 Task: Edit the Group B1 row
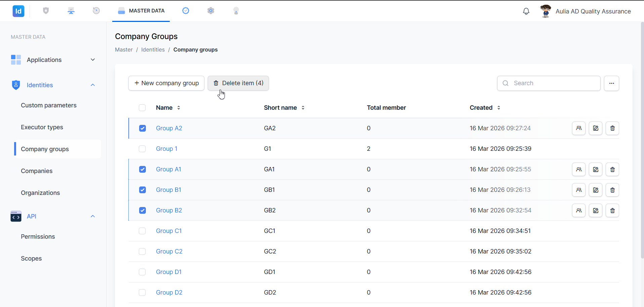pos(596,190)
